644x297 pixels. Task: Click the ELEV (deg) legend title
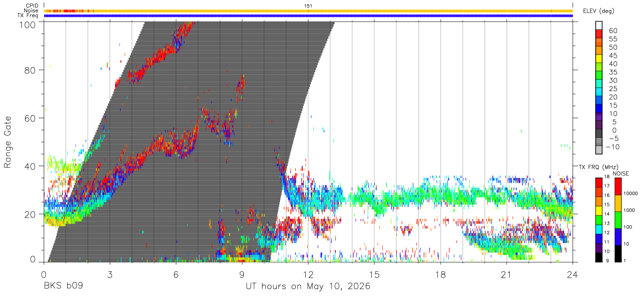[x=598, y=11]
